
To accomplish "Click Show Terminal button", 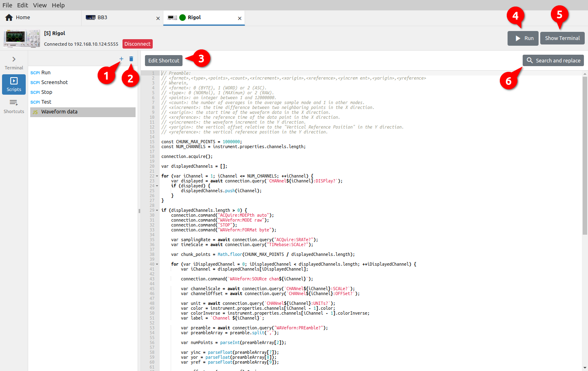I will click(562, 38).
